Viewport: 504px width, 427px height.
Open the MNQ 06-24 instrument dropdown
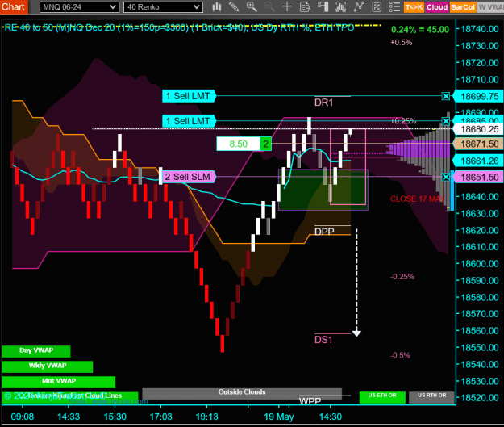click(79, 7)
